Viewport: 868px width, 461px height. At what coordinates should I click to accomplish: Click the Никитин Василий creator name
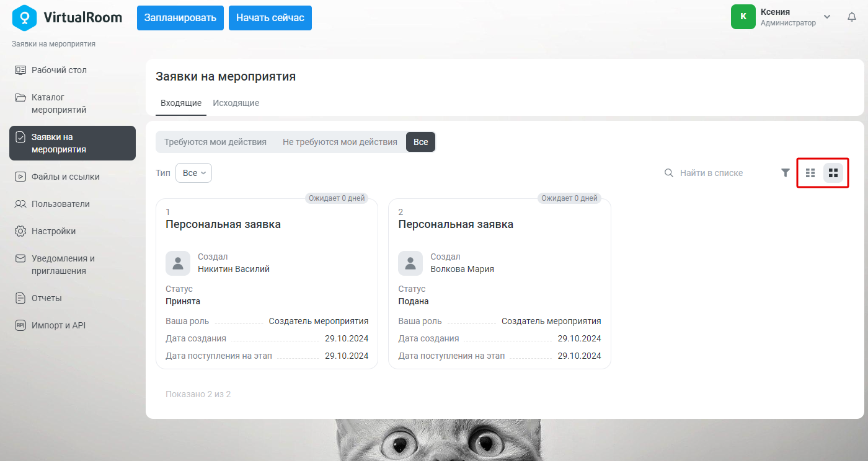point(234,269)
